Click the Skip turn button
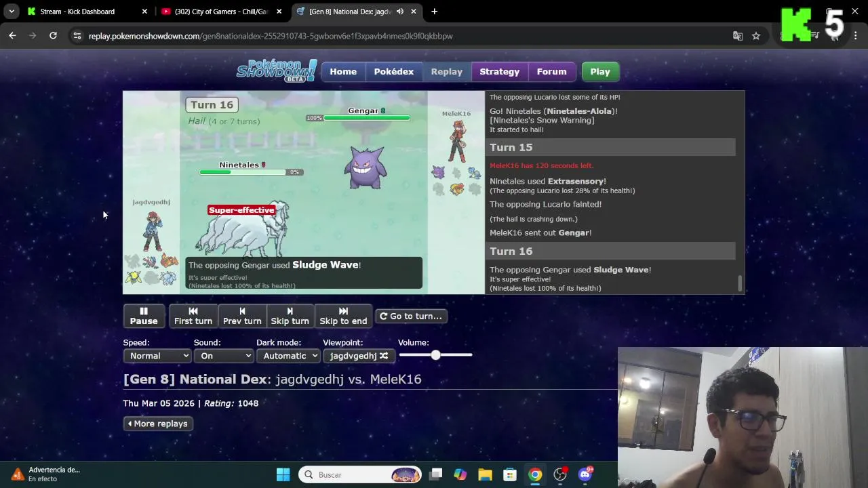The width and height of the screenshot is (868, 488). (290, 316)
